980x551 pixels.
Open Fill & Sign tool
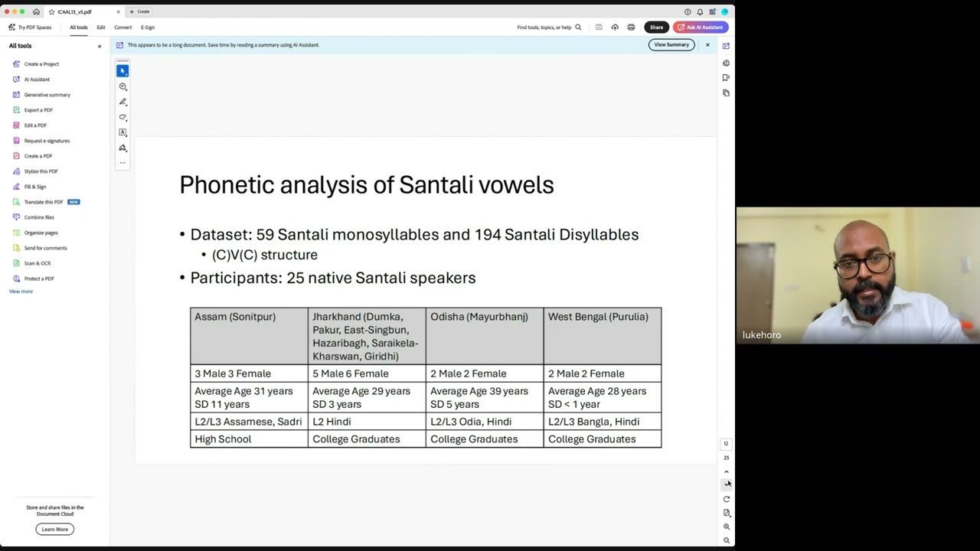click(x=34, y=186)
